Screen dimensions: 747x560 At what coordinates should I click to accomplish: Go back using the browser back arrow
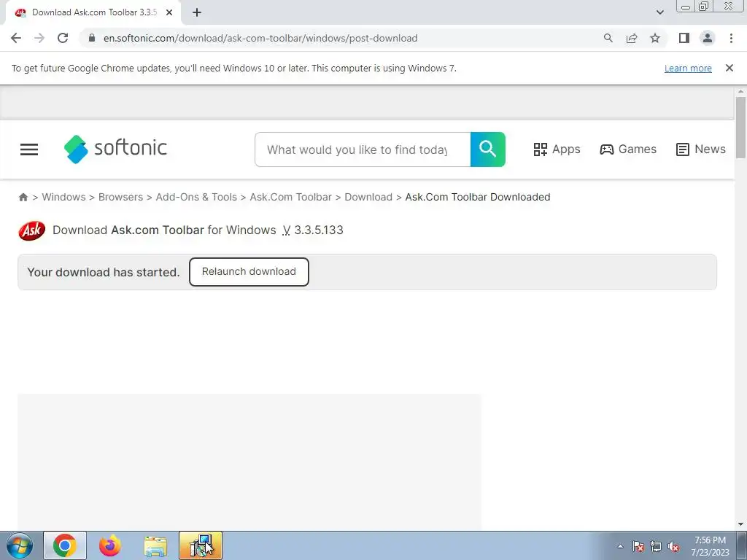[16, 38]
